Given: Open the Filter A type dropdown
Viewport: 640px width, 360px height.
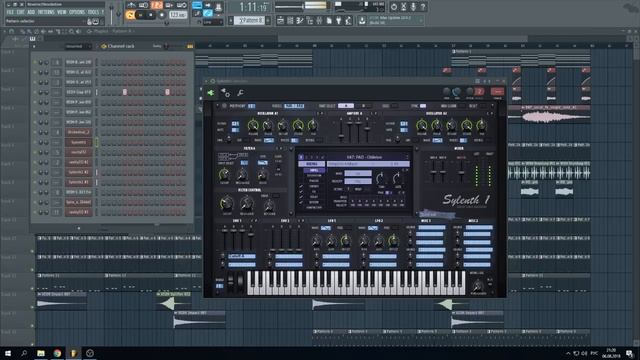Looking at the screenshot, I should point(262,162).
